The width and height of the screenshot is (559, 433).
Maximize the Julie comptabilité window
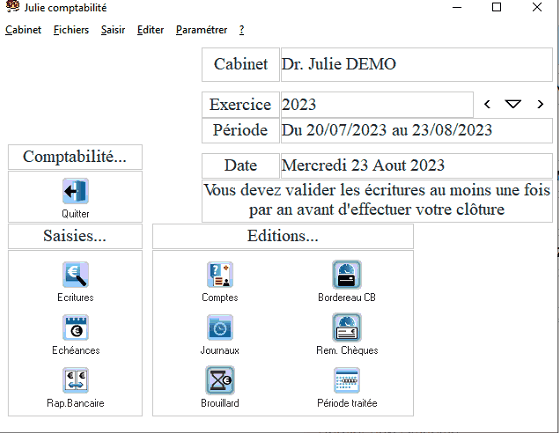(x=496, y=7)
